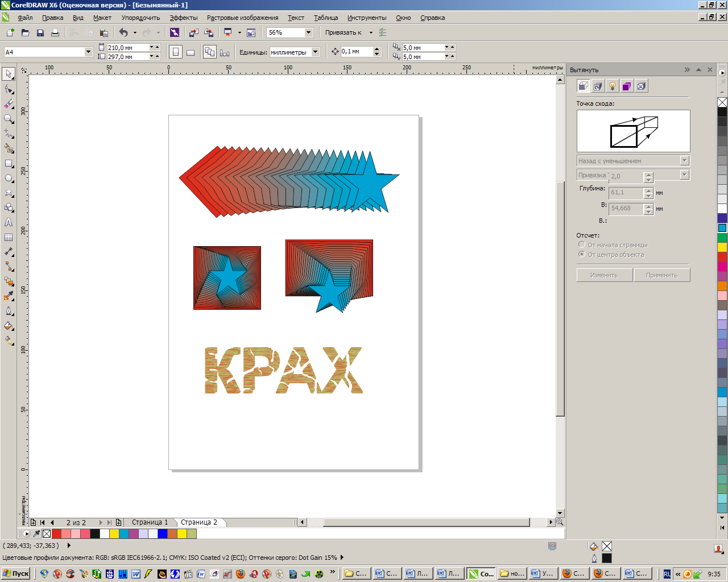Pick the yellow swatch in right color palette

click(722, 247)
